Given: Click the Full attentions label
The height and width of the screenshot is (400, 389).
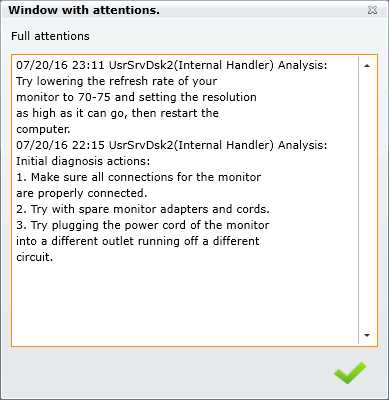Looking at the screenshot, I should point(50,36).
